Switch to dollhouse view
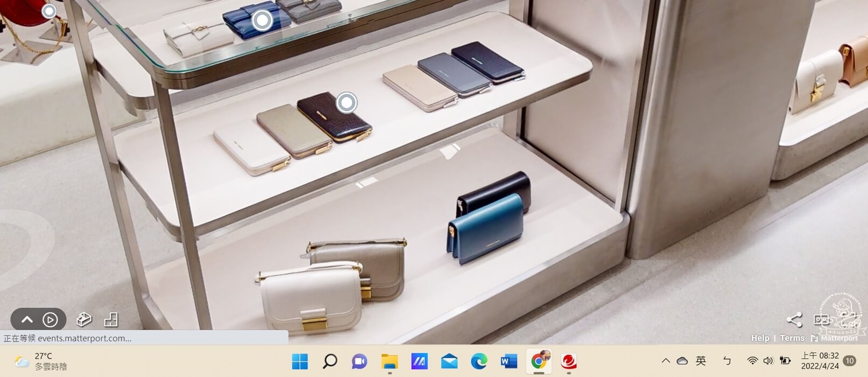The width and height of the screenshot is (868, 377). pyautogui.click(x=84, y=319)
